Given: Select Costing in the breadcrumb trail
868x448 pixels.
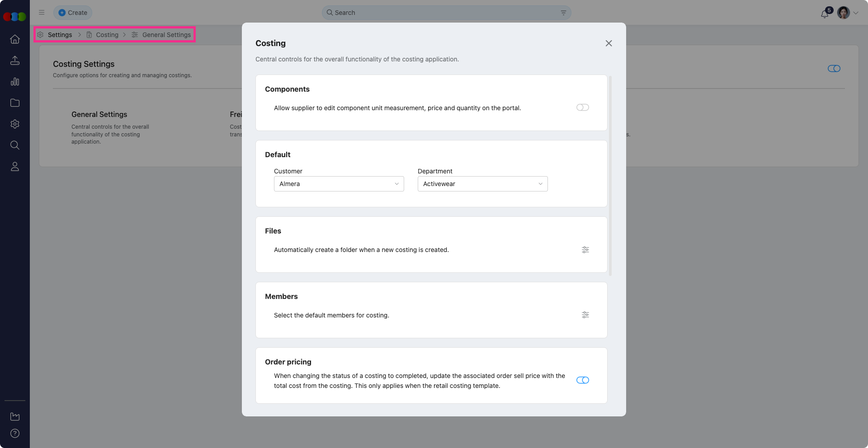Looking at the screenshot, I should click(x=107, y=35).
